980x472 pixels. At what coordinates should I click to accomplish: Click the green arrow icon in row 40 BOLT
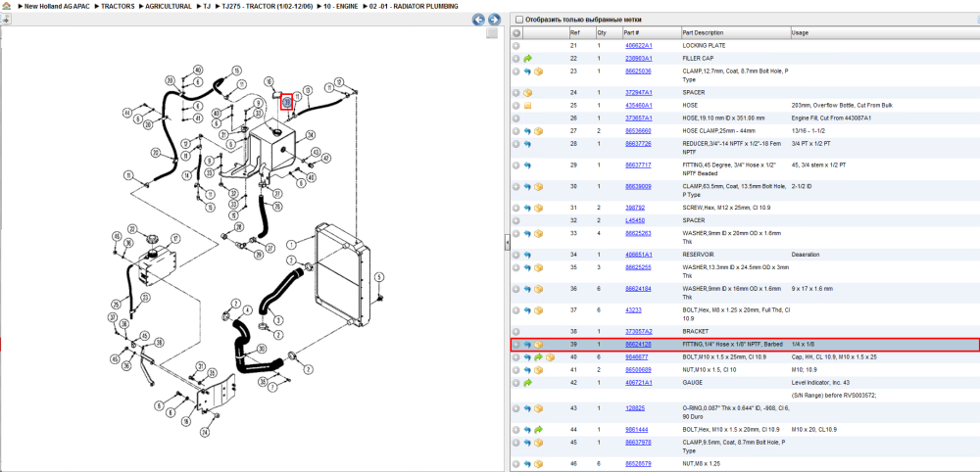click(x=539, y=357)
